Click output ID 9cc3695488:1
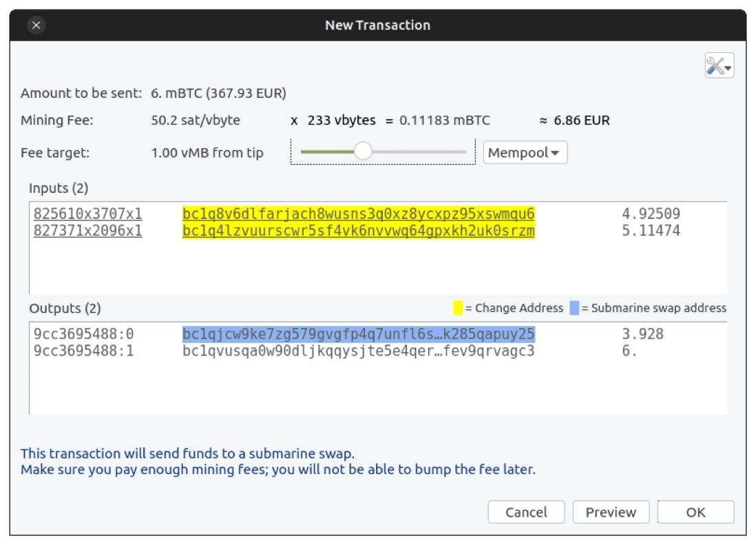 click(x=83, y=351)
